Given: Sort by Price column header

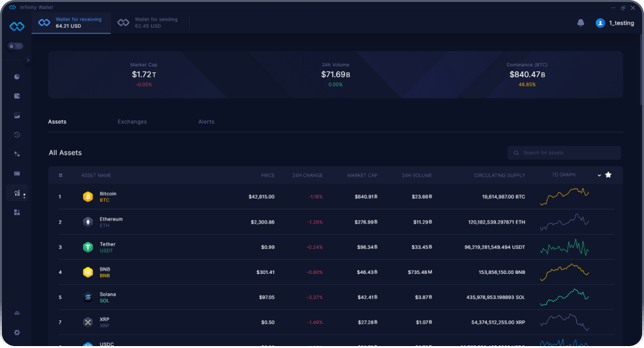Looking at the screenshot, I should (268, 175).
